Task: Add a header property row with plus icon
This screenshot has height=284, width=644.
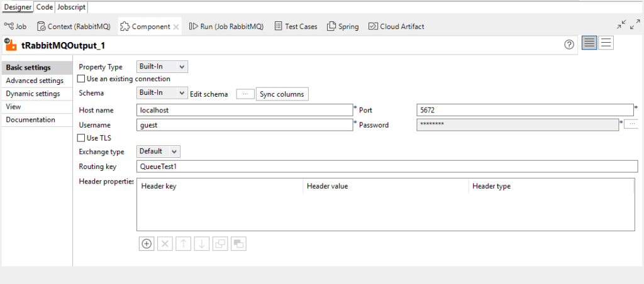Action: pos(147,244)
